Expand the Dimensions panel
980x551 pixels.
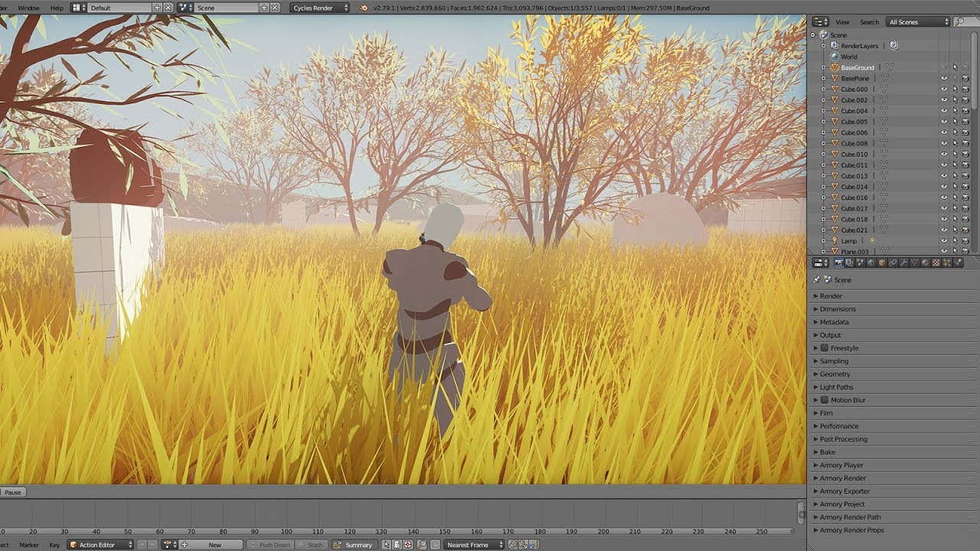click(893, 309)
